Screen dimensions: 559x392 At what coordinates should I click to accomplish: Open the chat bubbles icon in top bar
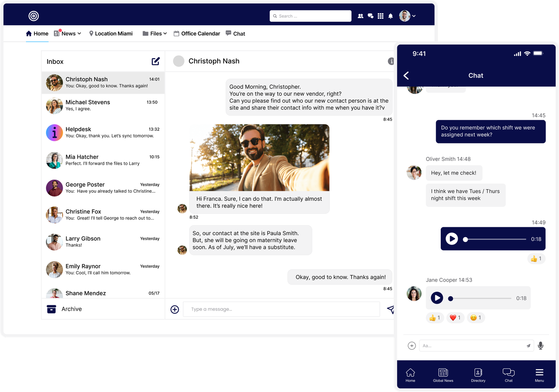point(370,16)
